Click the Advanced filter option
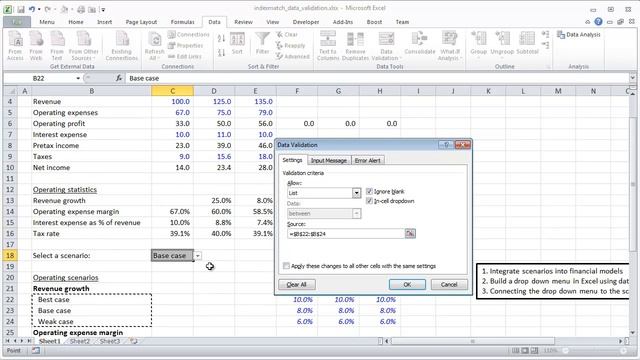 292,56
